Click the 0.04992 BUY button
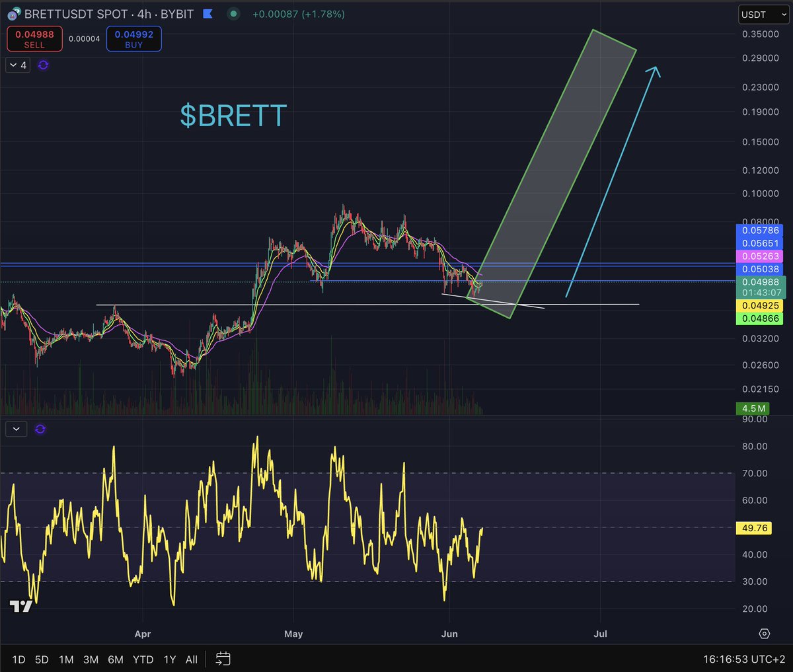 click(x=134, y=39)
